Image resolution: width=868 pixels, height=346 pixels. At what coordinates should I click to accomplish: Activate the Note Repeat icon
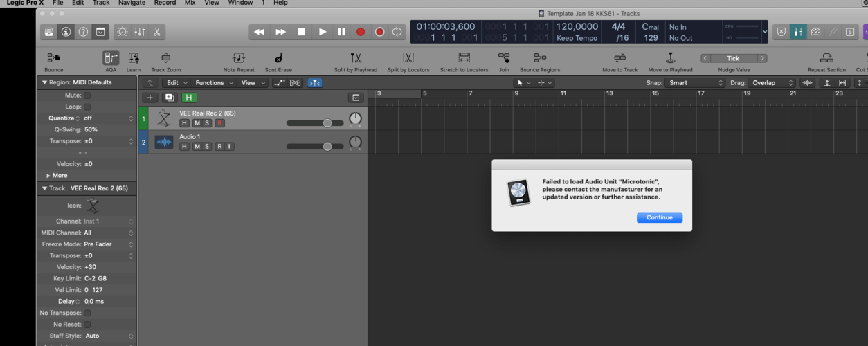coord(239,58)
